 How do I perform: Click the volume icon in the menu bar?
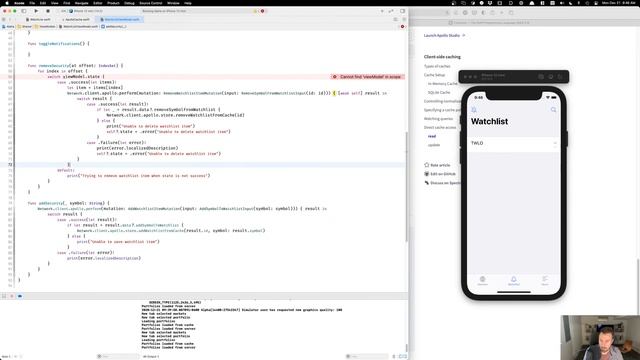click(x=562, y=3)
